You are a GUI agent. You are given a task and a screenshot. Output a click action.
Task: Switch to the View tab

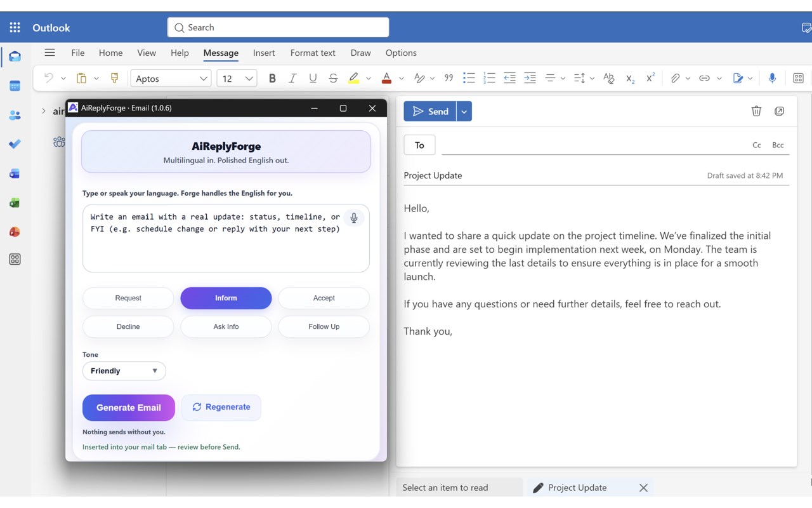point(147,53)
